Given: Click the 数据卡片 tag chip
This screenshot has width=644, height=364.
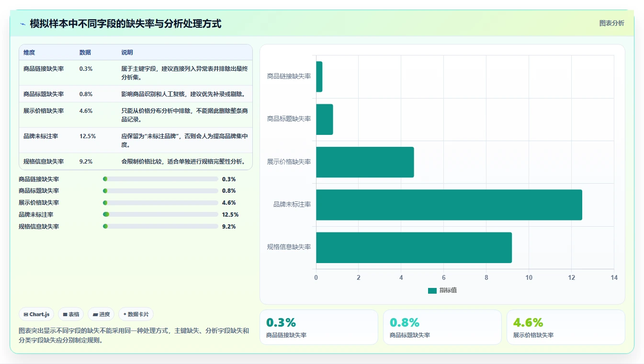Looking at the screenshot, I should [136, 314].
